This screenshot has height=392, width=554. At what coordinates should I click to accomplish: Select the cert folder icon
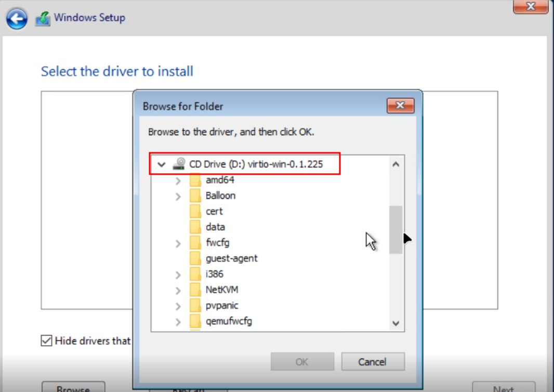point(195,212)
